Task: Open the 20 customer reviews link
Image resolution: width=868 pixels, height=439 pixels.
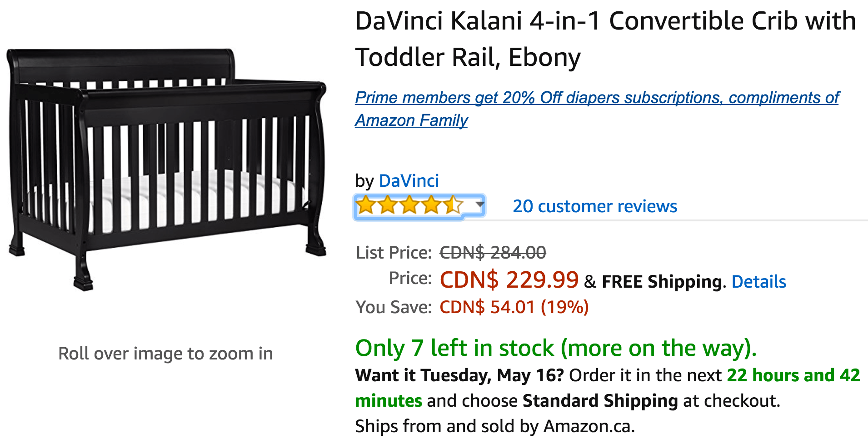Action: coord(595,206)
